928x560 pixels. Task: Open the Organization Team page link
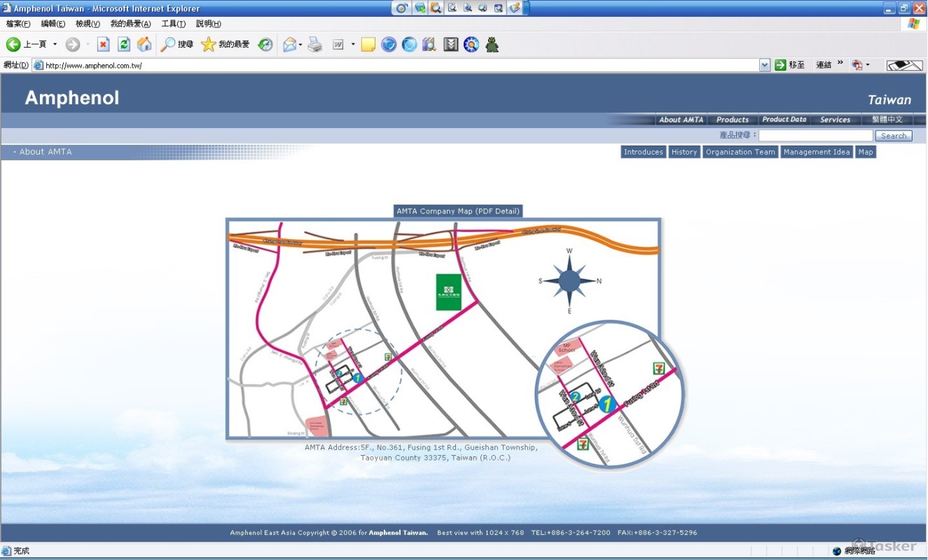click(740, 152)
